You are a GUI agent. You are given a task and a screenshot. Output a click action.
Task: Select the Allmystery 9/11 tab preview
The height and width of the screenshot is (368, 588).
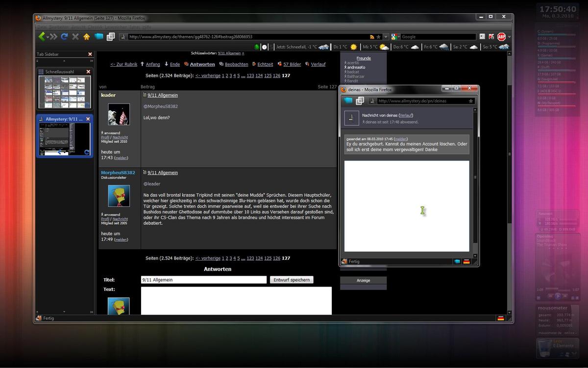[65, 139]
